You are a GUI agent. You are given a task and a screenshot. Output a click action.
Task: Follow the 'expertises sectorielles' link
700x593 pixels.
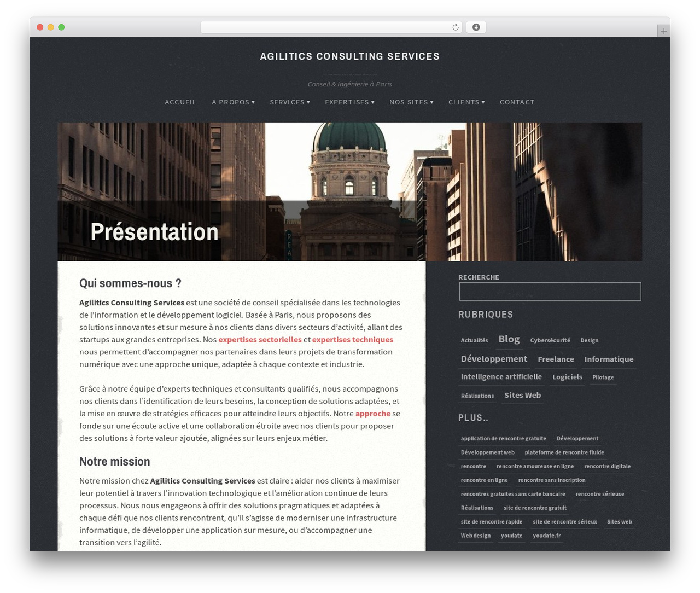[x=260, y=340]
